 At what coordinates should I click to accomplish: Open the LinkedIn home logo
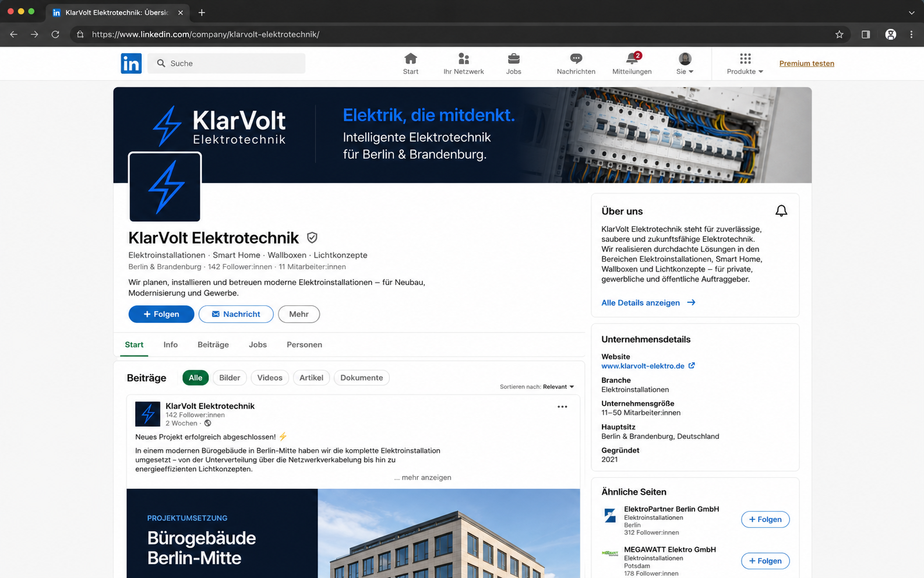pyautogui.click(x=131, y=64)
